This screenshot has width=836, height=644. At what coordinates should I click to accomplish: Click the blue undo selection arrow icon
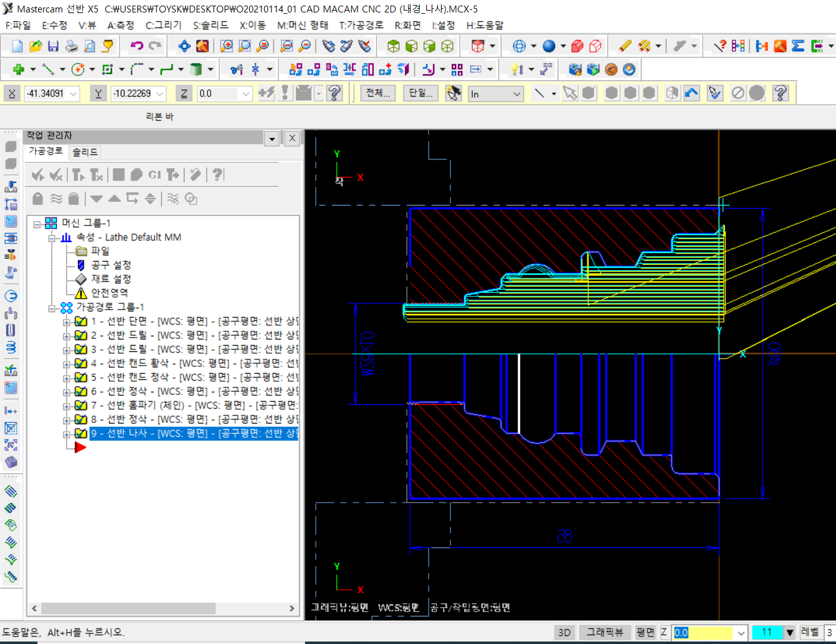coord(691,93)
